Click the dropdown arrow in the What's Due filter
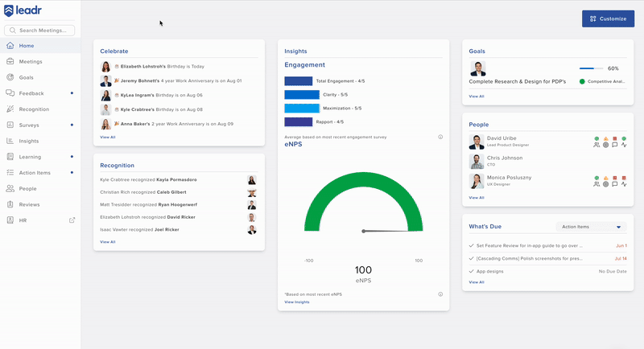Screen dimensions: 644x349 pos(618,227)
